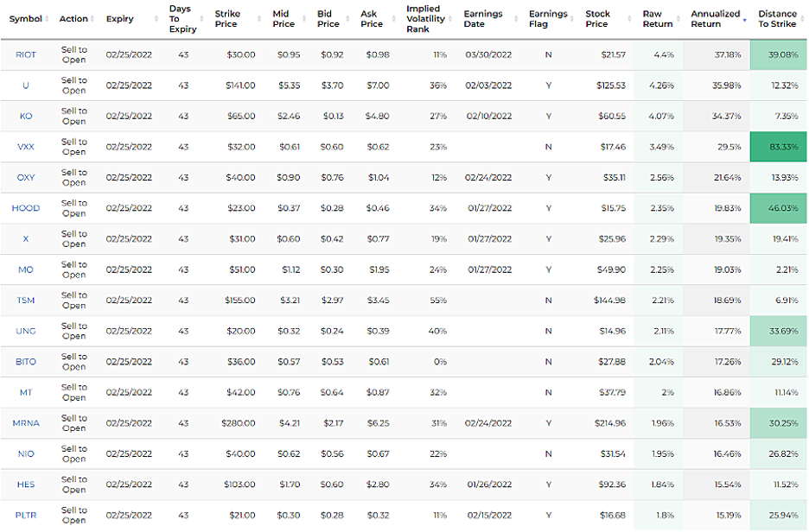Click Sell to Open in RIOT row
The height and width of the screenshot is (532, 809).
73,54
